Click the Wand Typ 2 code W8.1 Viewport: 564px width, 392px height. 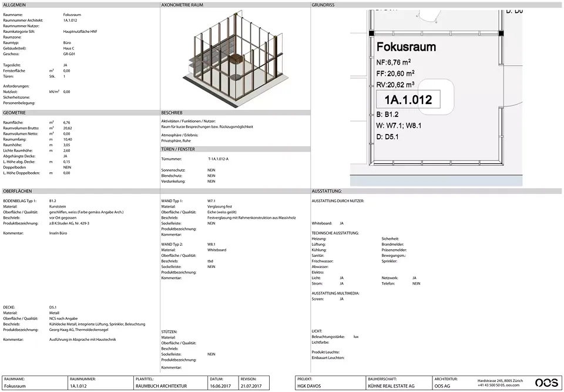(211, 244)
